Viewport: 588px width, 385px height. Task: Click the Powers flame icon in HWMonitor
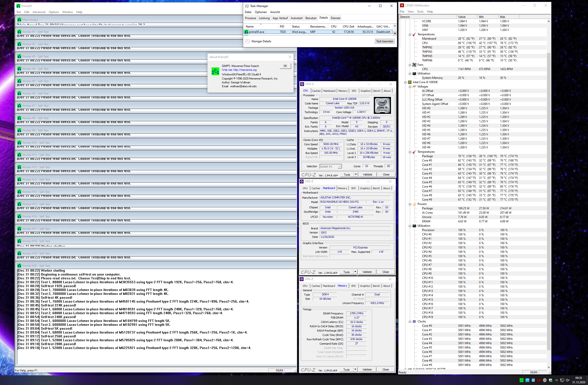414,204
